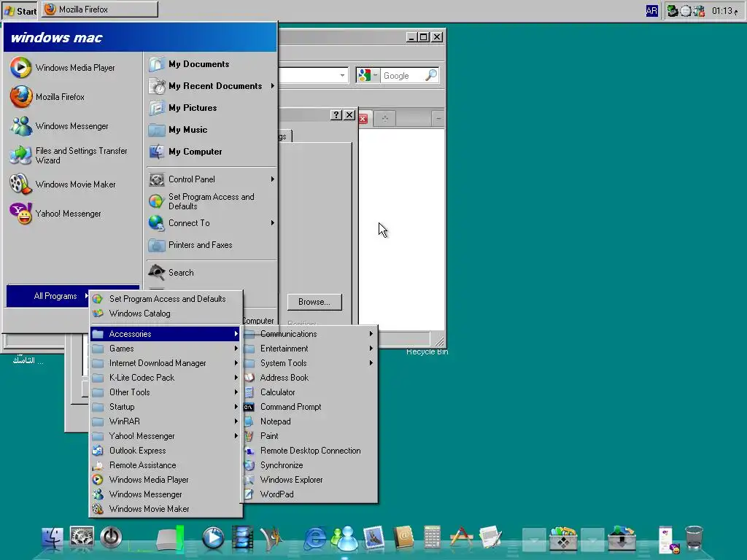Launch Notepad from Accessories
The width and height of the screenshot is (747, 560).
coord(309,421)
